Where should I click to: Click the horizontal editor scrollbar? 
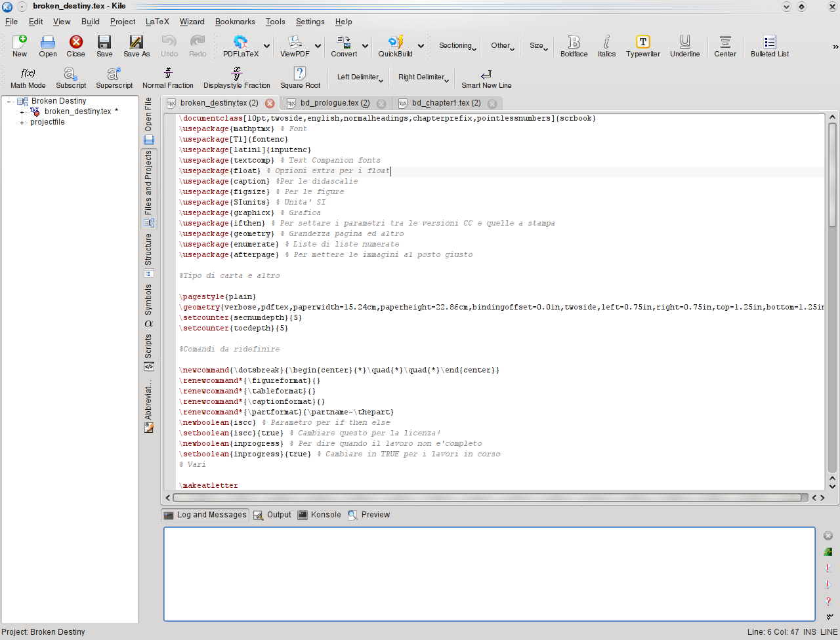click(486, 498)
